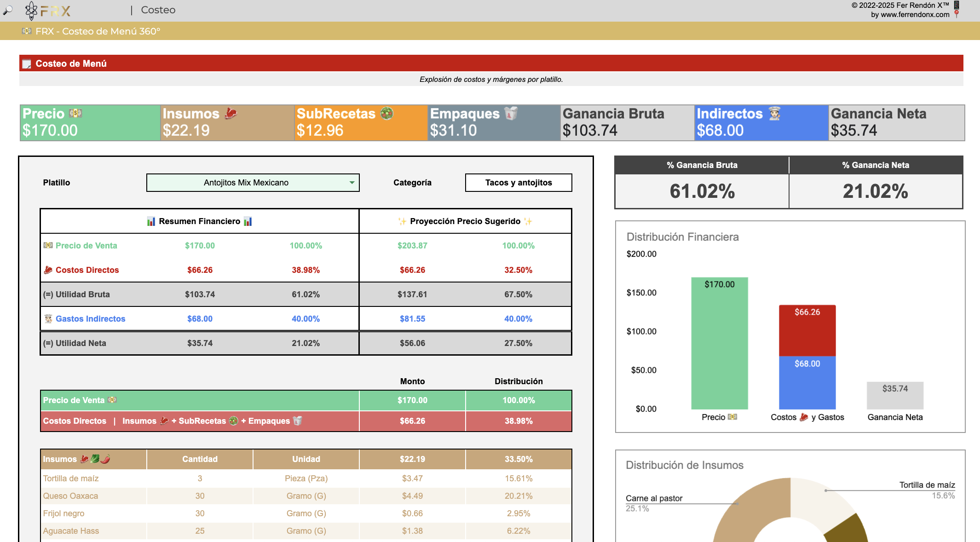The height and width of the screenshot is (542, 980).
Task: Click the Distribución Financiera chart title
Action: 683,236
